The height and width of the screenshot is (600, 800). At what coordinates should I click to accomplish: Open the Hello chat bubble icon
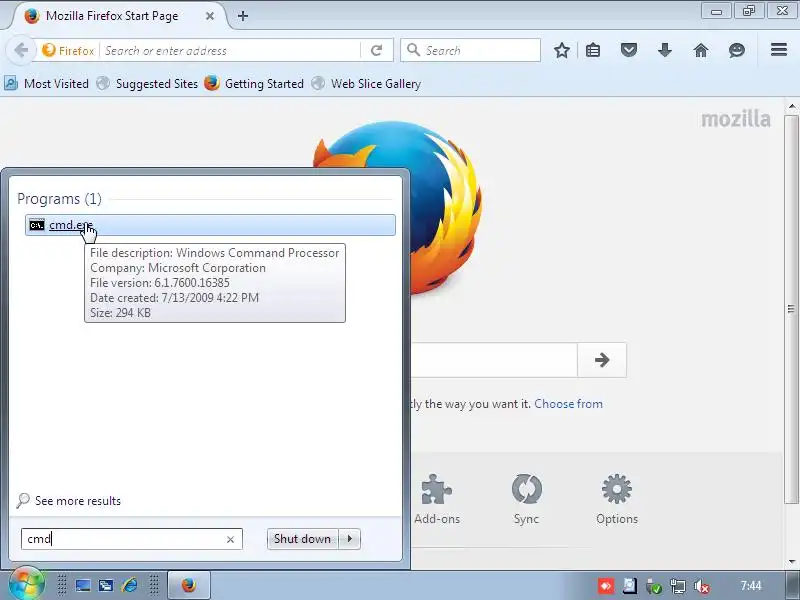[736, 50]
